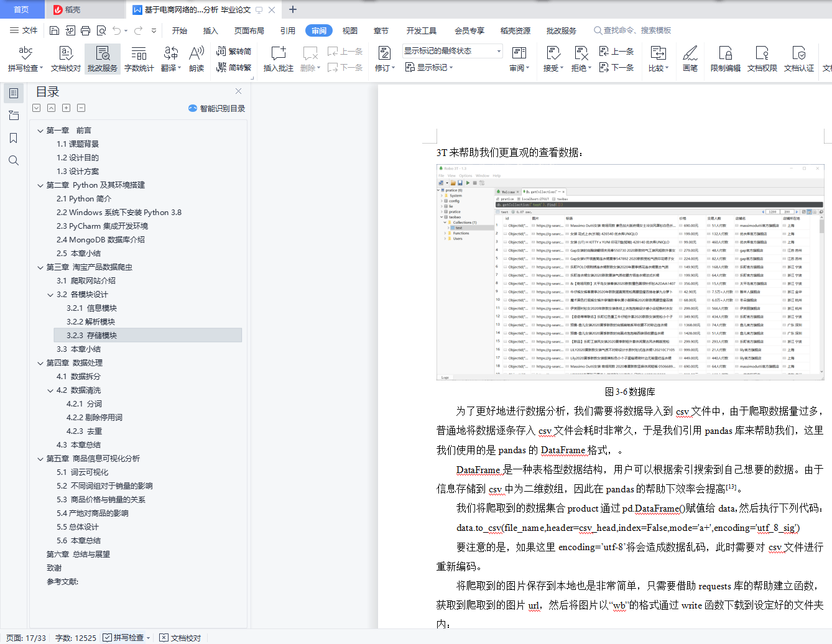The height and width of the screenshot is (644, 832).
Task: Switch to the 视图 ribbon tab
Action: click(x=350, y=30)
